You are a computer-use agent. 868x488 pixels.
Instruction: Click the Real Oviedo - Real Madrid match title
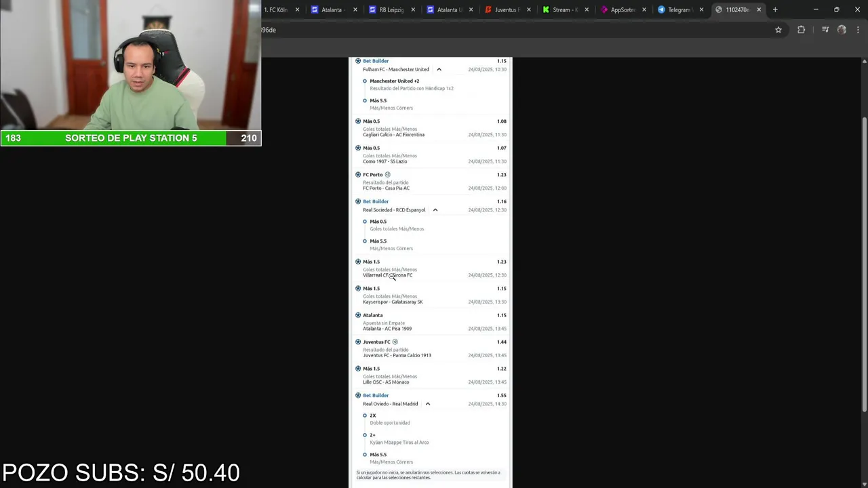point(391,404)
